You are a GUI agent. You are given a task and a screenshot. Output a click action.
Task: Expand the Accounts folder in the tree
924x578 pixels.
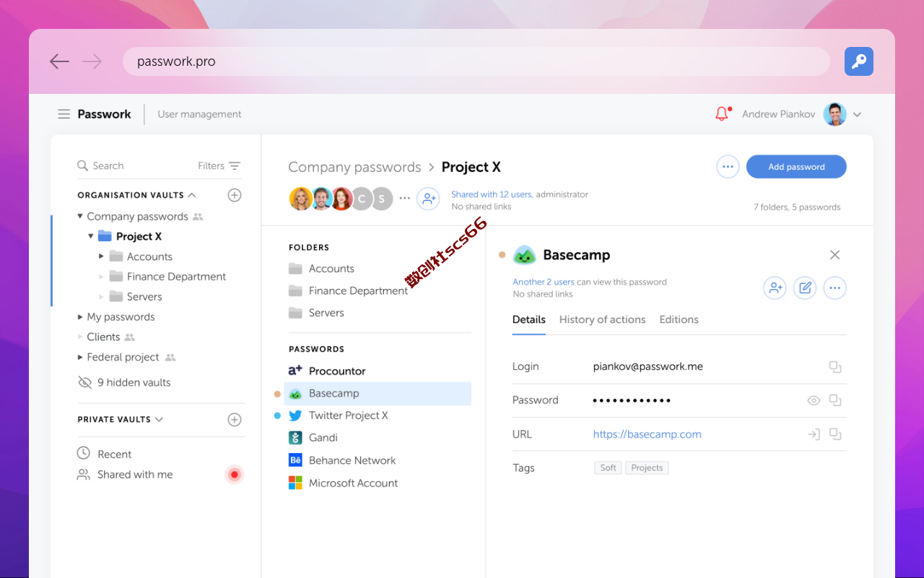[101, 256]
